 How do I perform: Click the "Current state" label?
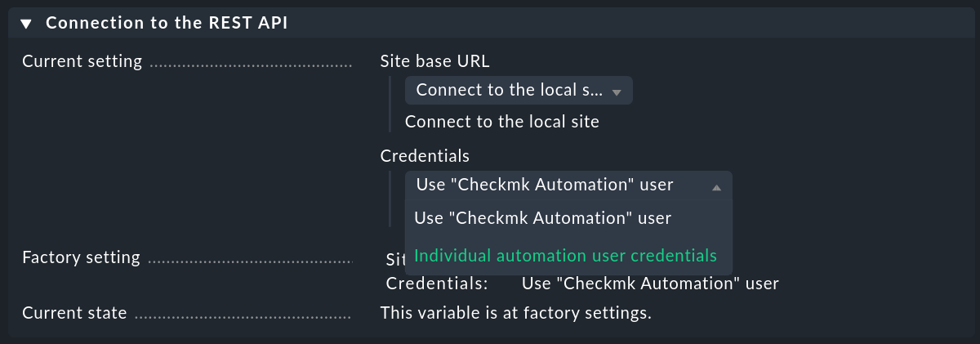(x=74, y=313)
